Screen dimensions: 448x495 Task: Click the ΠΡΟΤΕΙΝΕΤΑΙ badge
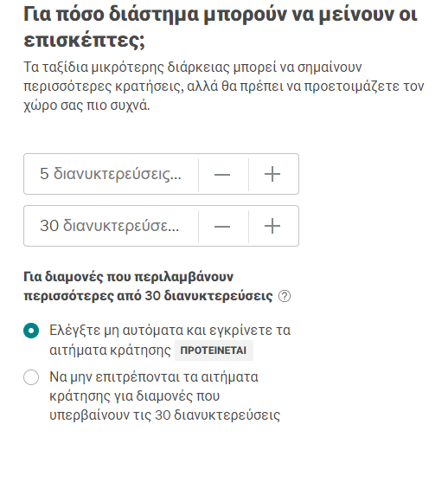point(214,350)
